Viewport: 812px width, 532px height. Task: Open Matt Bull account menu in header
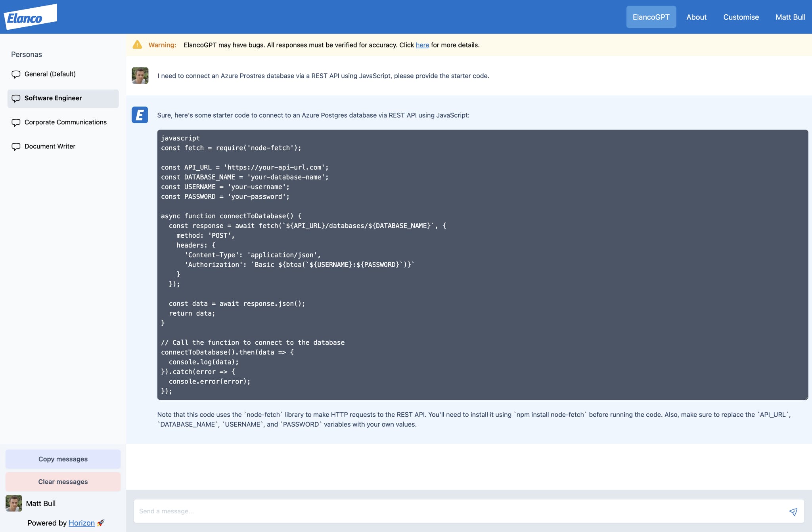coord(790,17)
